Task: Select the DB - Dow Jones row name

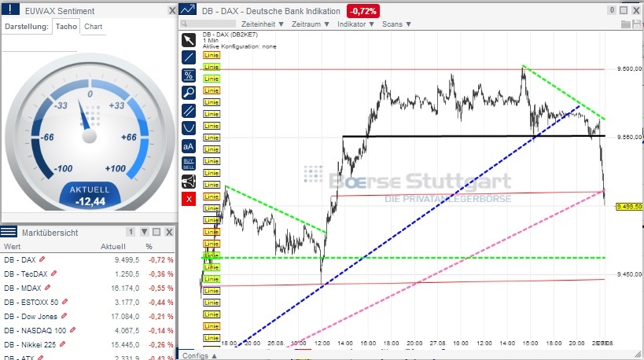Action: 31,317
